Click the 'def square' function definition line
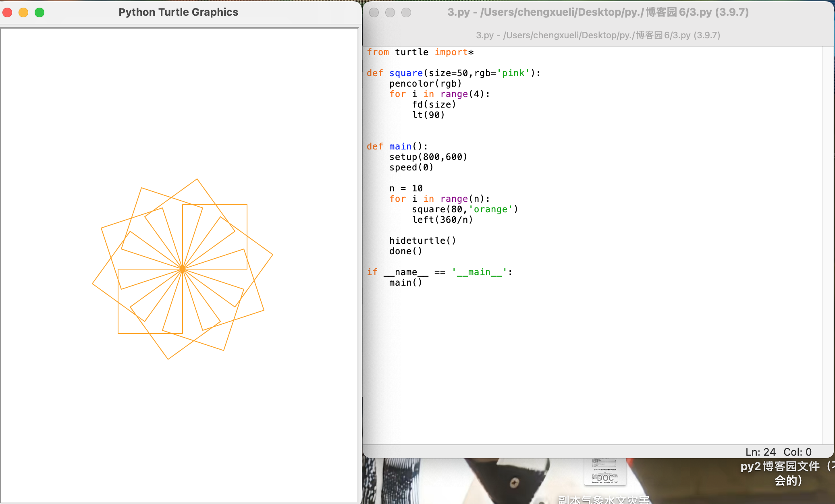This screenshot has width=835, height=504. 453,73
